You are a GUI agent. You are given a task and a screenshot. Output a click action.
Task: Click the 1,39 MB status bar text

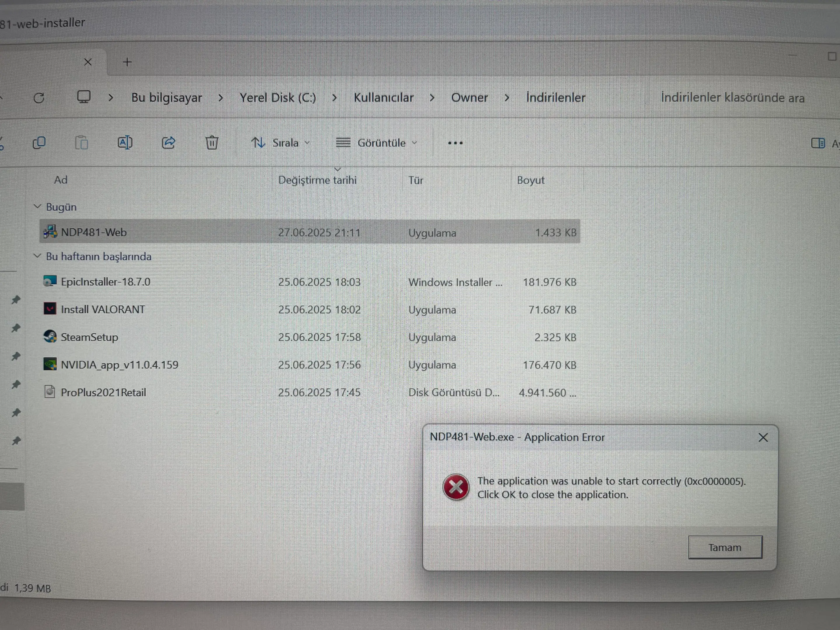[33, 588]
